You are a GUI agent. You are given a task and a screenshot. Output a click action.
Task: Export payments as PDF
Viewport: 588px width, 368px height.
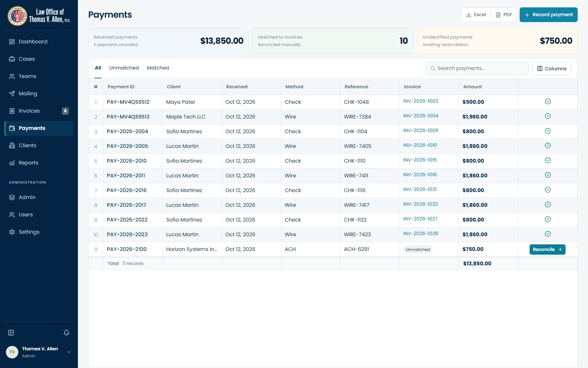tap(504, 15)
